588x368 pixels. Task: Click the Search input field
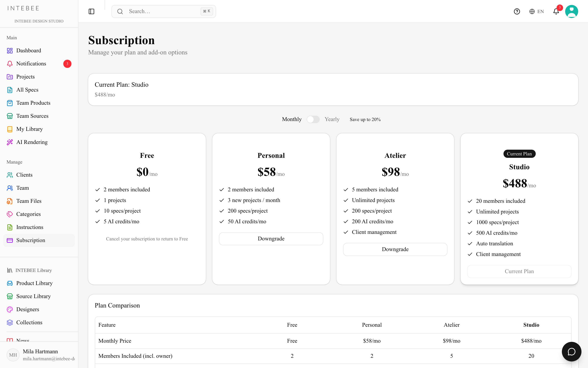click(x=164, y=11)
